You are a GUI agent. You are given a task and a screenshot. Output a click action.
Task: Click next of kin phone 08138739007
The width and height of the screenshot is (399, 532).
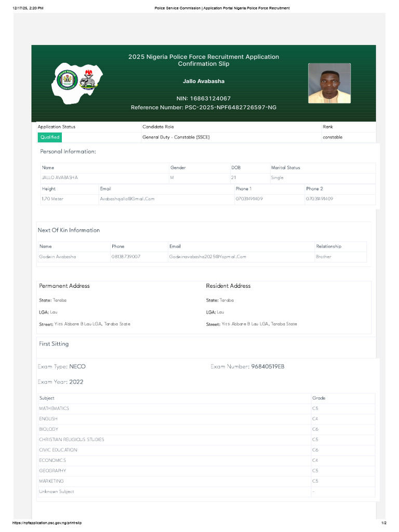point(126,257)
